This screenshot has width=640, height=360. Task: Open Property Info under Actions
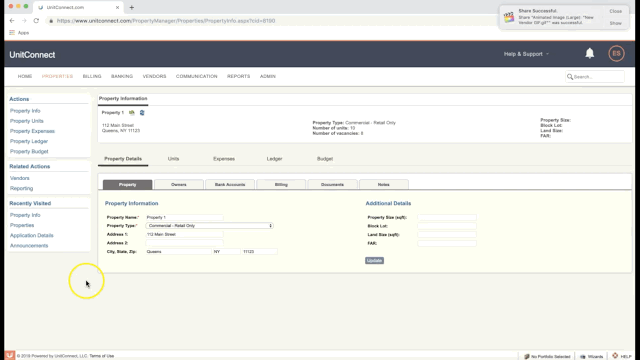(25, 111)
